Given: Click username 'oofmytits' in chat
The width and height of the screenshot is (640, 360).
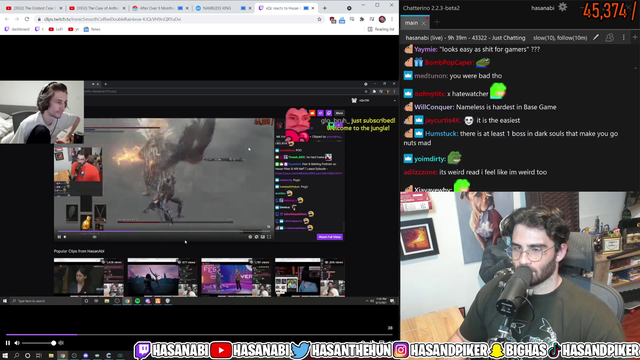Looking at the screenshot, I should [429, 94].
